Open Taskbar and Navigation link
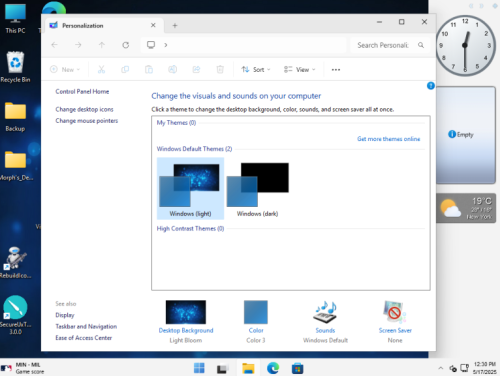The image size is (500, 376). click(x=86, y=326)
